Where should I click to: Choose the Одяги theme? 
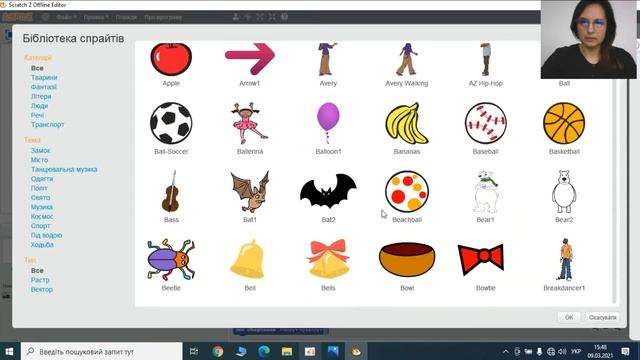click(x=42, y=179)
